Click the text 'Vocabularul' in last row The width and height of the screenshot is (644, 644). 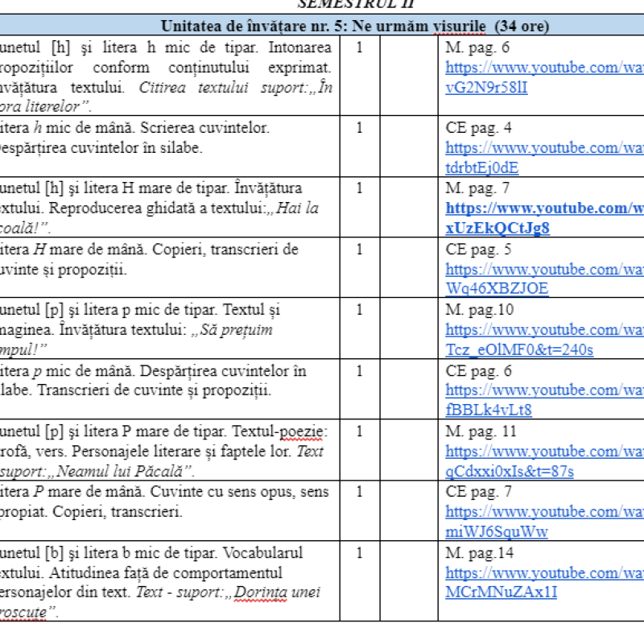(262, 553)
